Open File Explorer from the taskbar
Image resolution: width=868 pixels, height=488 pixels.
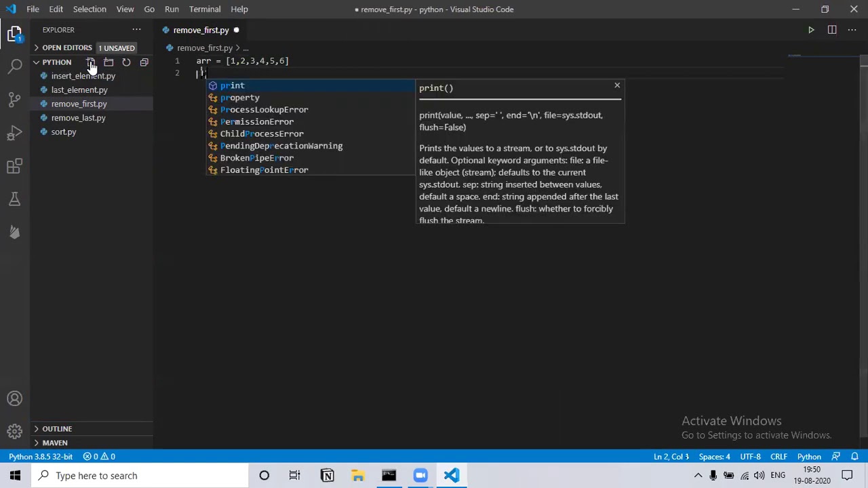pyautogui.click(x=358, y=476)
